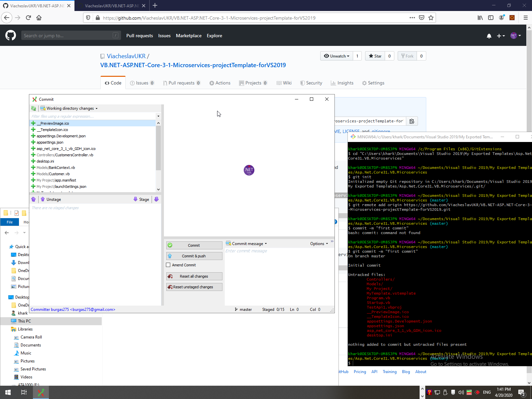Click the Commit button
This screenshot has height=399, width=532.
194,245
